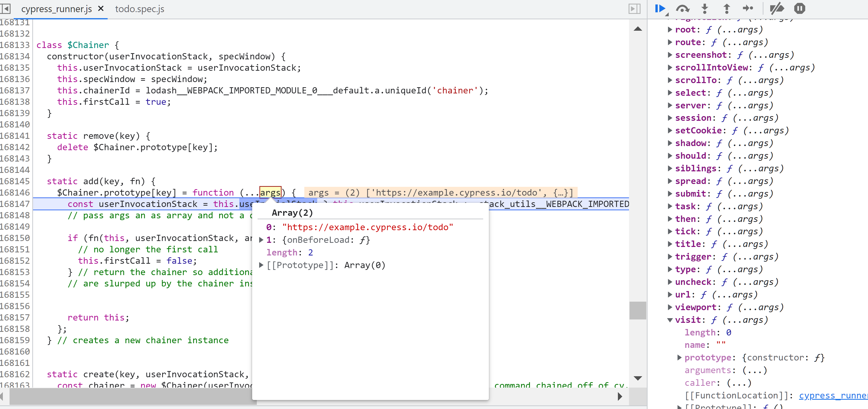
Task: Hide the file navigator sidebar
Action: pyautogui.click(x=6, y=9)
